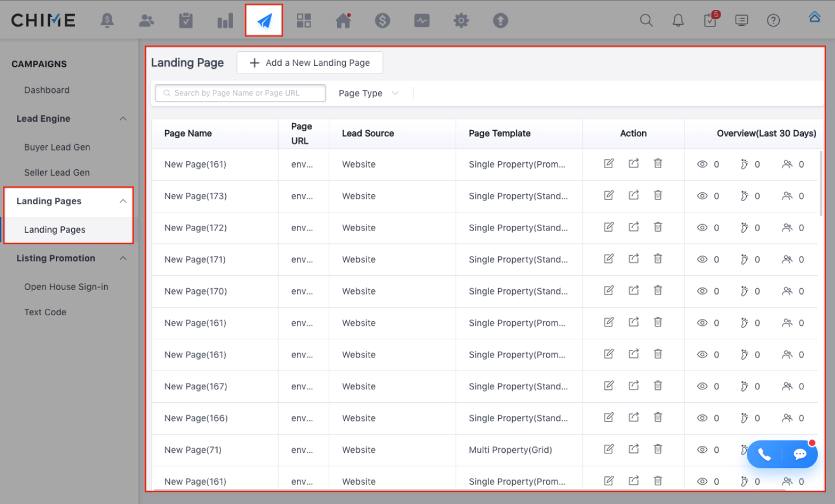Viewport: 835px width, 504px height.
Task: Click the Overview(Last 30 Days) header
Action: (766, 133)
